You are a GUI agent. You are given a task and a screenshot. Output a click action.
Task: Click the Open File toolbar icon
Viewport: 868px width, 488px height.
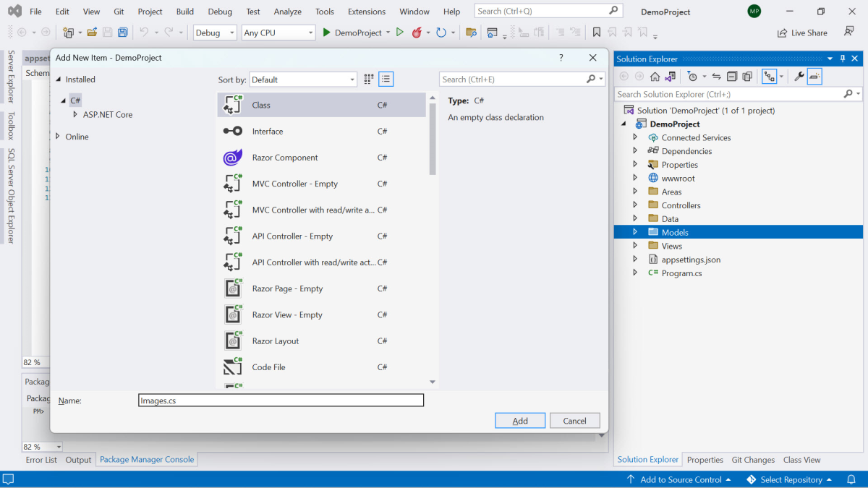[92, 33]
